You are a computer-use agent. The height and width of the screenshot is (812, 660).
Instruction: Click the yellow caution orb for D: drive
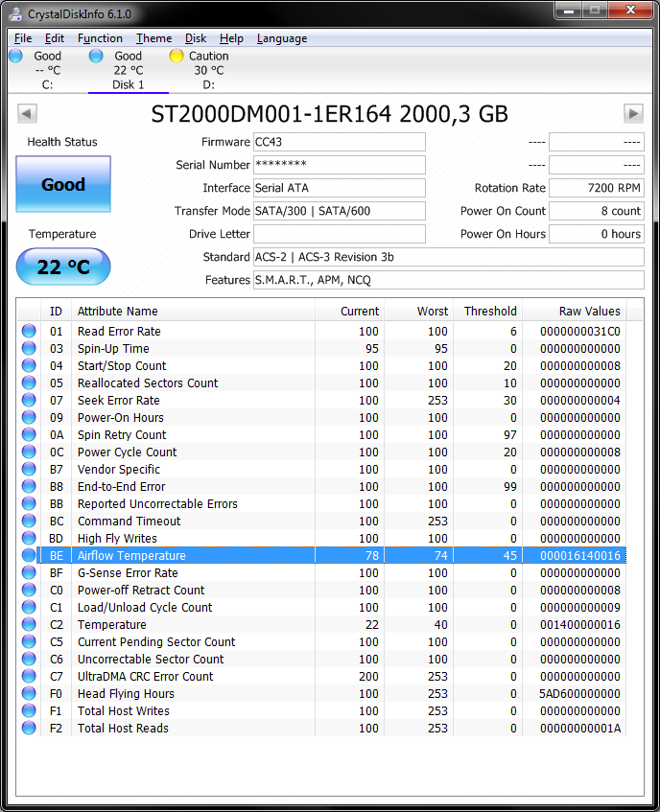(x=177, y=56)
